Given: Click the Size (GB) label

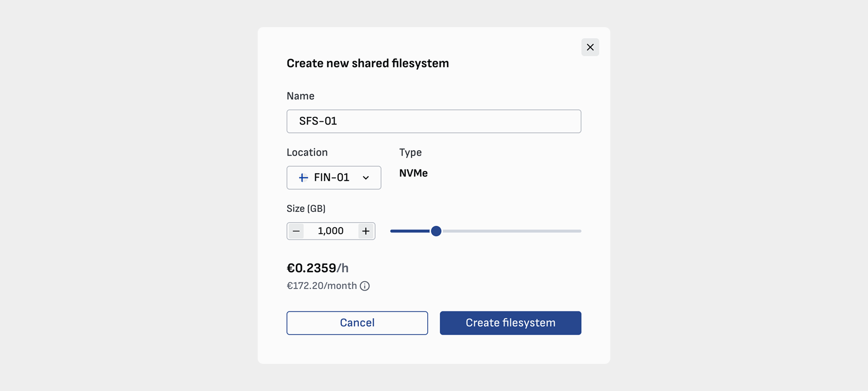Looking at the screenshot, I should coord(306,209).
